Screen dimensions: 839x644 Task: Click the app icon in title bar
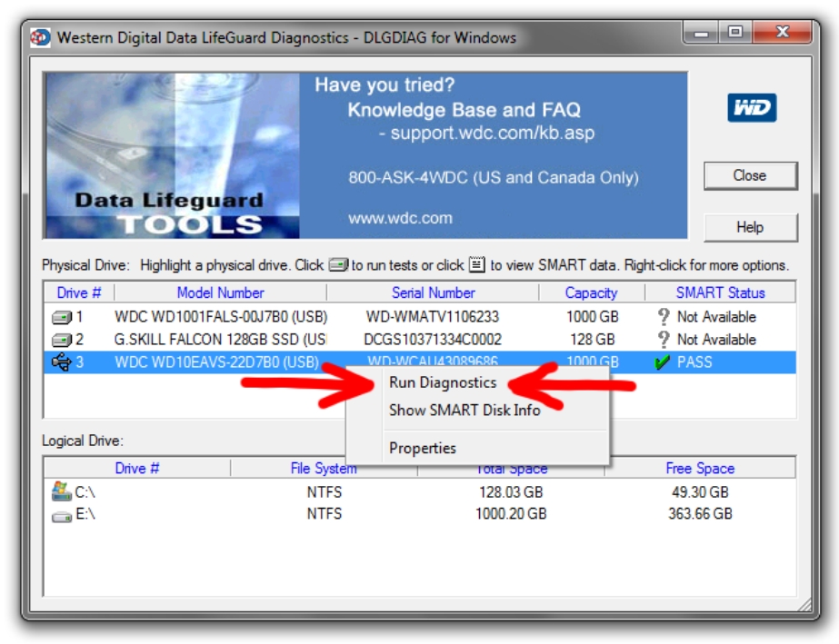tap(41, 37)
